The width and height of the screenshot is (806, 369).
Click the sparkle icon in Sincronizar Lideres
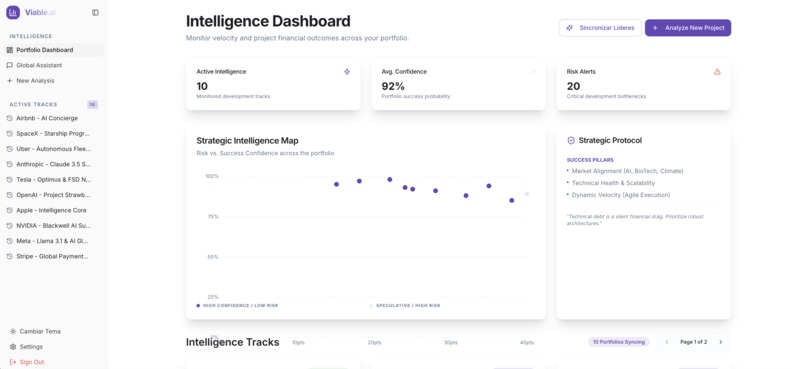(570, 28)
